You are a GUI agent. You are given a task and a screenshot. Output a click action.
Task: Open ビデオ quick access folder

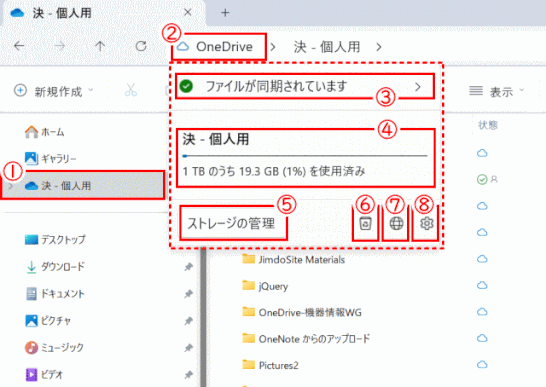[44, 374]
